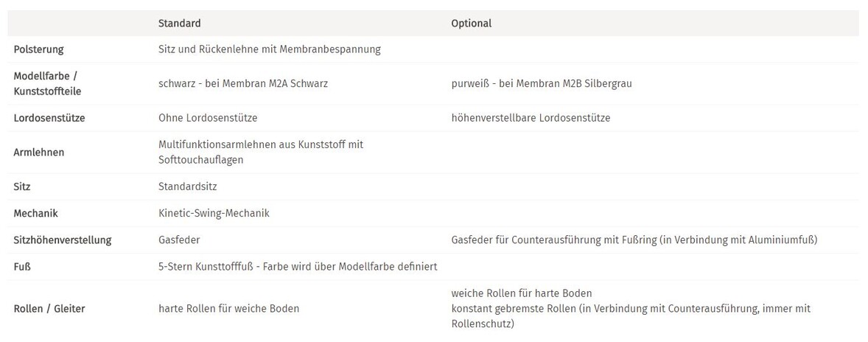Select the Lordosenstütze row label
Screen dimensions: 868x342
point(49,118)
